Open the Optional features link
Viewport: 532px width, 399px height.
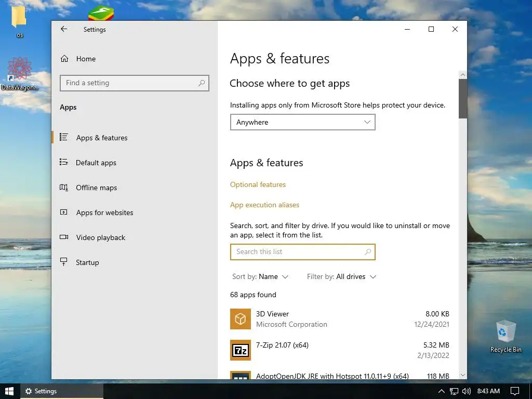[x=258, y=184]
